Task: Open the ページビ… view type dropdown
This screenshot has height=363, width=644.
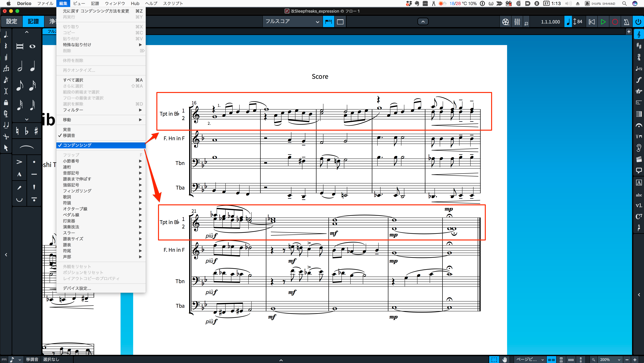Action: pos(530,360)
